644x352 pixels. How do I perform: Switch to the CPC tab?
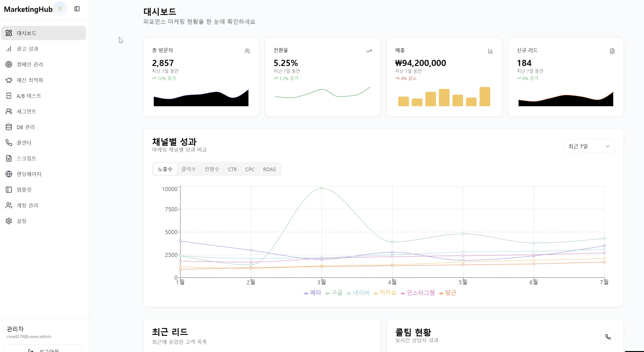coord(250,169)
